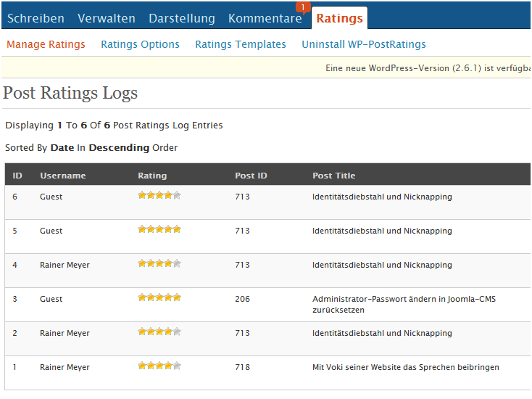The width and height of the screenshot is (532, 399).
Task: Open the Kommentare menu
Action: pyautogui.click(x=265, y=18)
